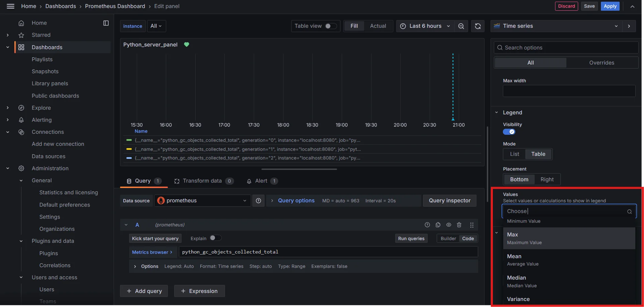This screenshot has width=644, height=307.
Task: Select Bottom legend placement
Action: 519,179
